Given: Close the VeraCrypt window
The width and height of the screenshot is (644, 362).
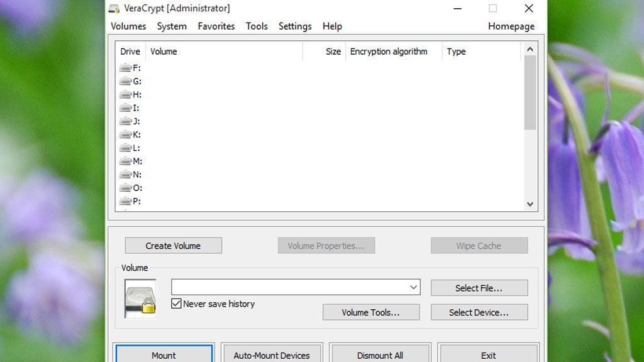Looking at the screenshot, I should click(x=529, y=8).
